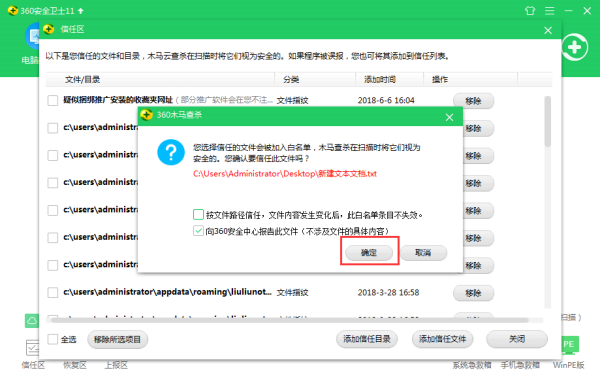Open 系统急救箱 in main window
The width and height of the screenshot is (600, 379).
click(472, 365)
